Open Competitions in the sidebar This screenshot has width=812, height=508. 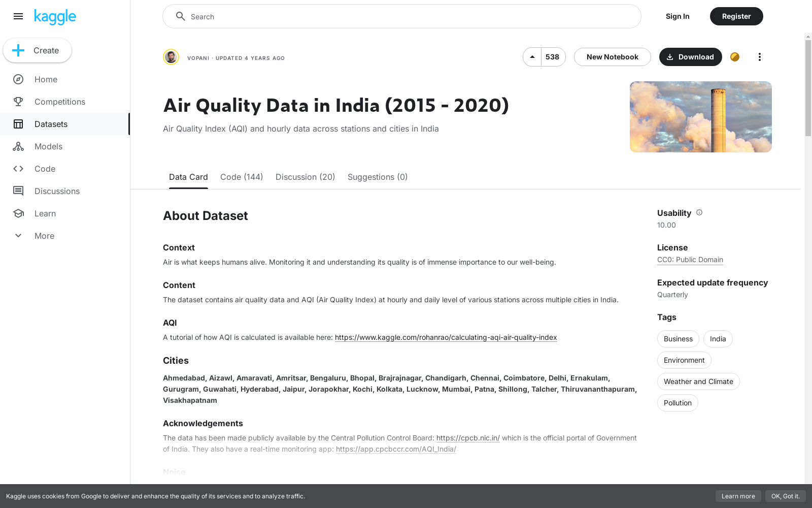(65, 102)
